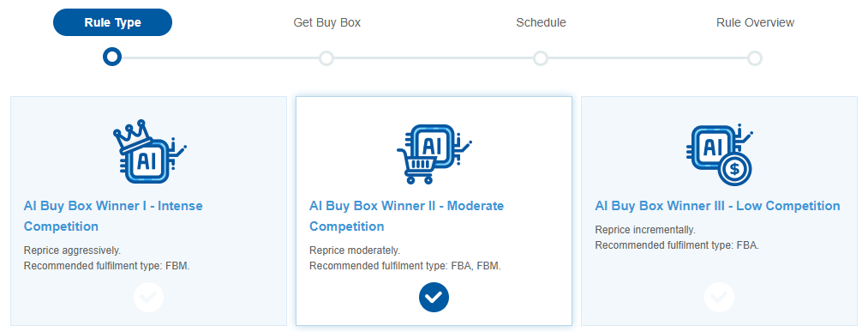Choose AI Buy Box Winner II title

tap(407, 216)
